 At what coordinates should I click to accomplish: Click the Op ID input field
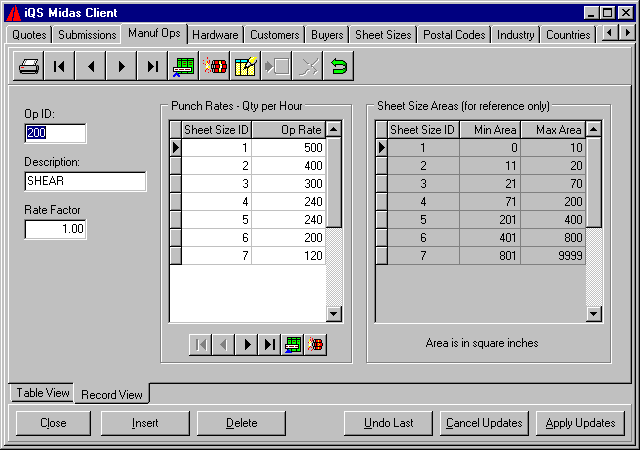click(x=56, y=133)
